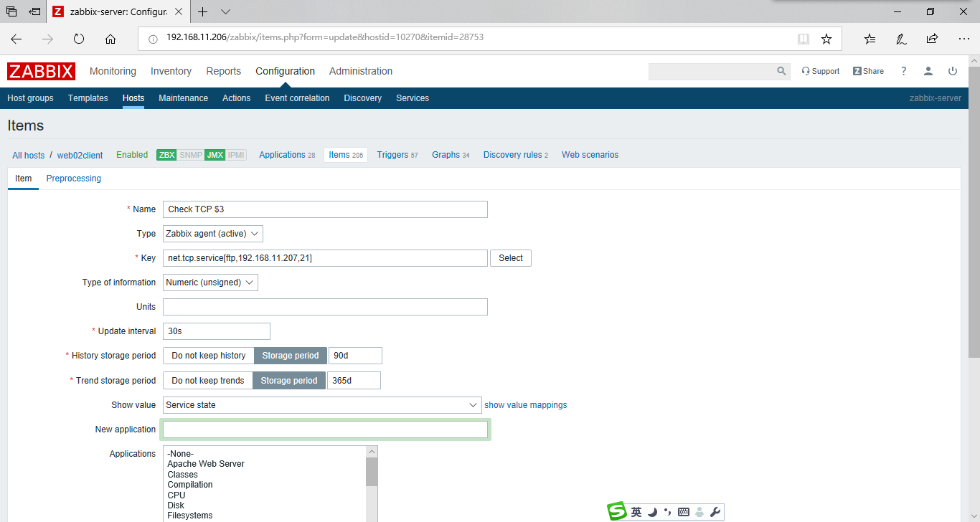Open show value mappings link

click(x=526, y=405)
